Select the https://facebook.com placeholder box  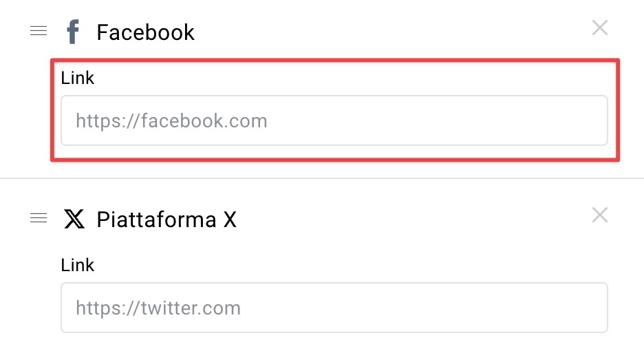[334, 120]
